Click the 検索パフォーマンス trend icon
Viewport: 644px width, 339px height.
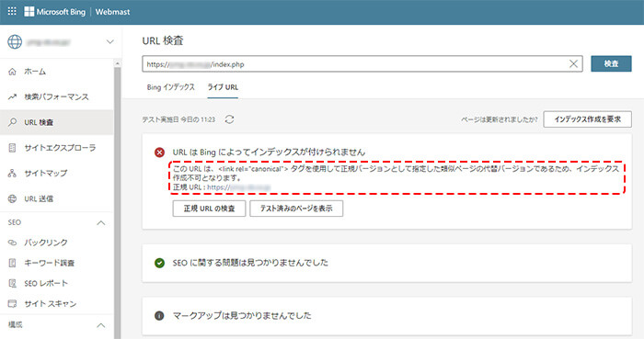coord(12,96)
